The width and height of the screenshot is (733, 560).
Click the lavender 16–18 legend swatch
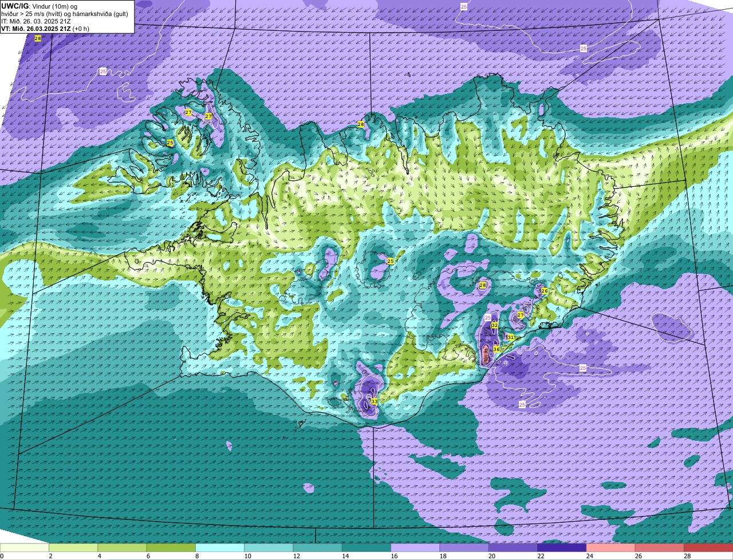coord(415,548)
